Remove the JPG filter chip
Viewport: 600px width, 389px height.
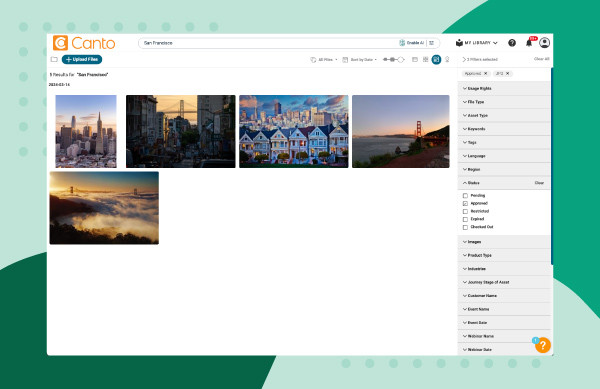click(x=508, y=73)
